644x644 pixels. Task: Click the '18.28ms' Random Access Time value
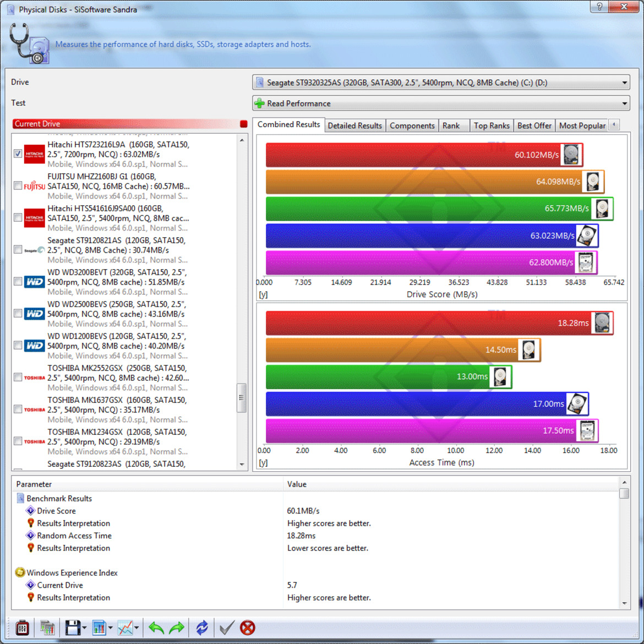coord(301,535)
